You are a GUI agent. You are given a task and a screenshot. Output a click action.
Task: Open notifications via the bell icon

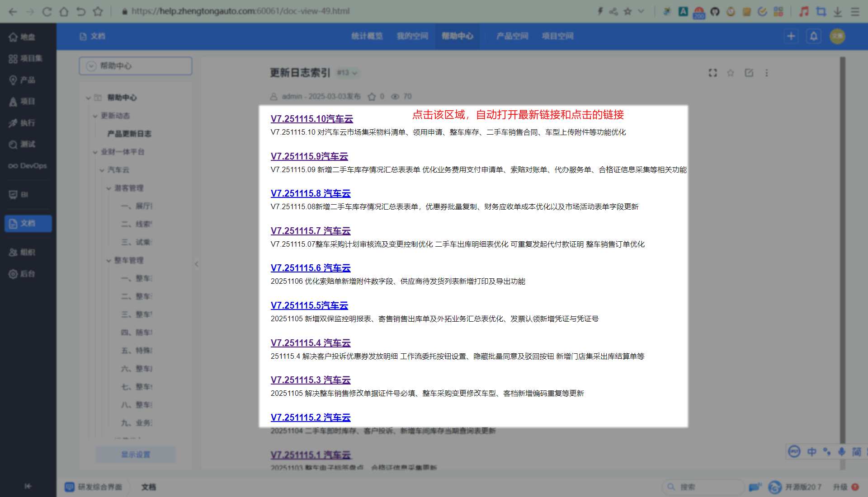813,36
